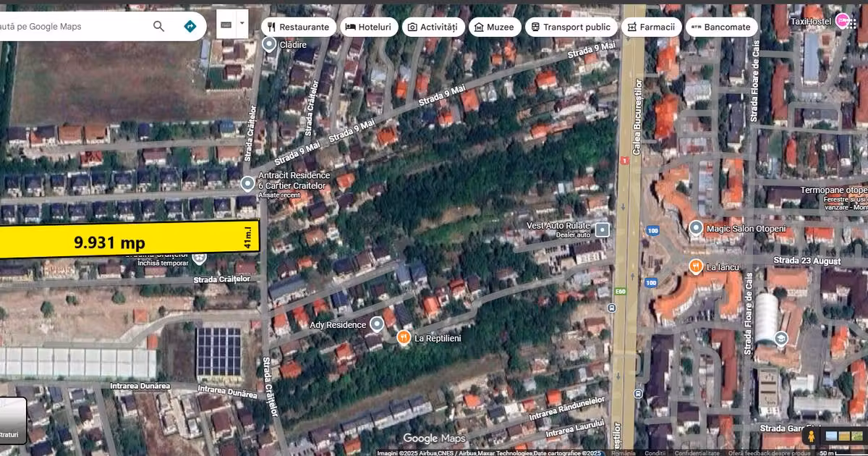Open the on-screen keyboard input tool
The height and width of the screenshot is (456, 868).
click(226, 24)
